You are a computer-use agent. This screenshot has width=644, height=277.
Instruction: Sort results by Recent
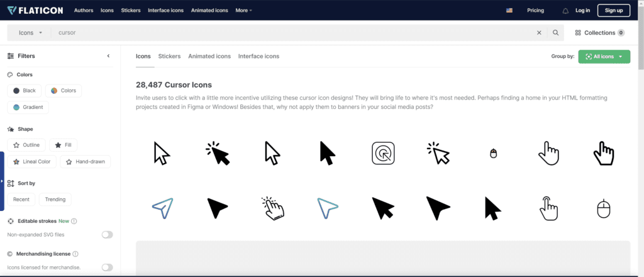click(x=21, y=200)
